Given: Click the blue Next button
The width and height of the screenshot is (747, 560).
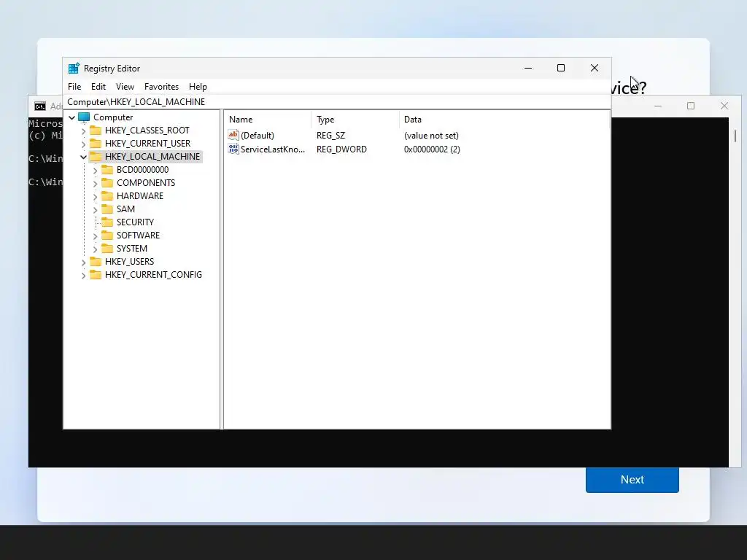Looking at the screenshot, I should point(632,480).
